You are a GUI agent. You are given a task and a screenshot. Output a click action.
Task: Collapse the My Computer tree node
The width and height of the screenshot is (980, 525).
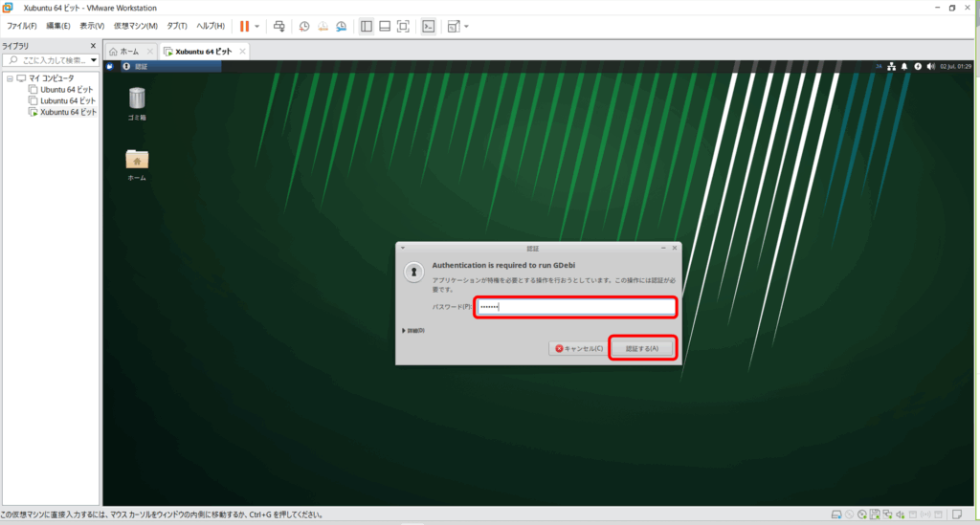coord(9,77)
